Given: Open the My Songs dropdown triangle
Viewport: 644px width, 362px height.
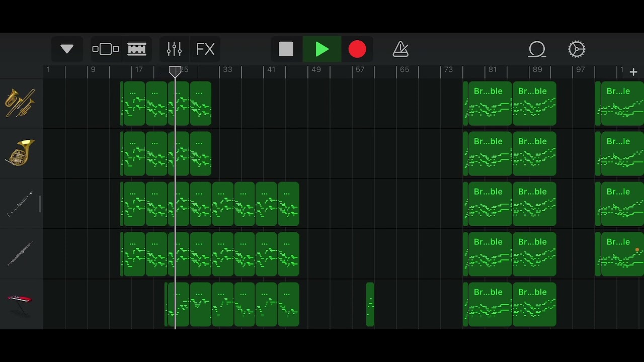Looking at the screenshot, I should point(67,49).
